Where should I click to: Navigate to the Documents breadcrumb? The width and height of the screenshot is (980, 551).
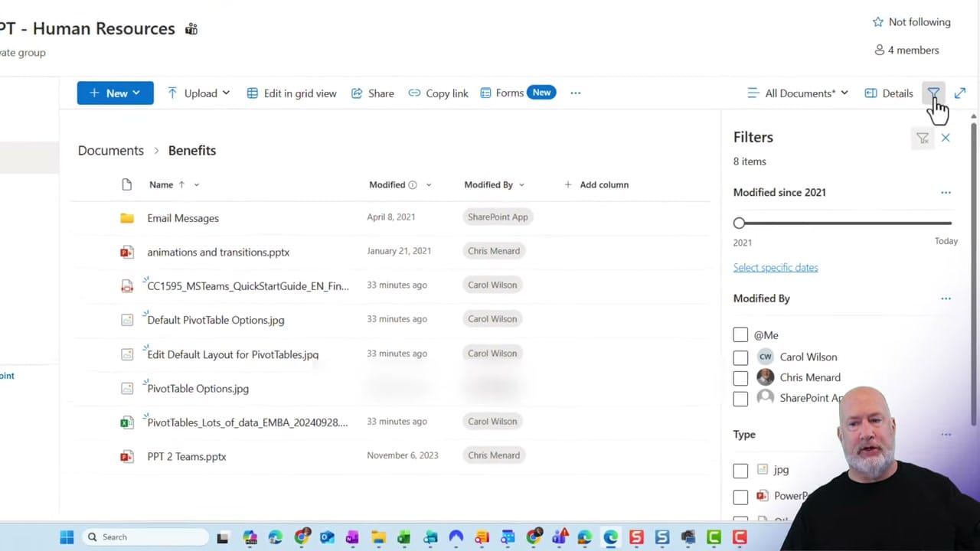110,150
